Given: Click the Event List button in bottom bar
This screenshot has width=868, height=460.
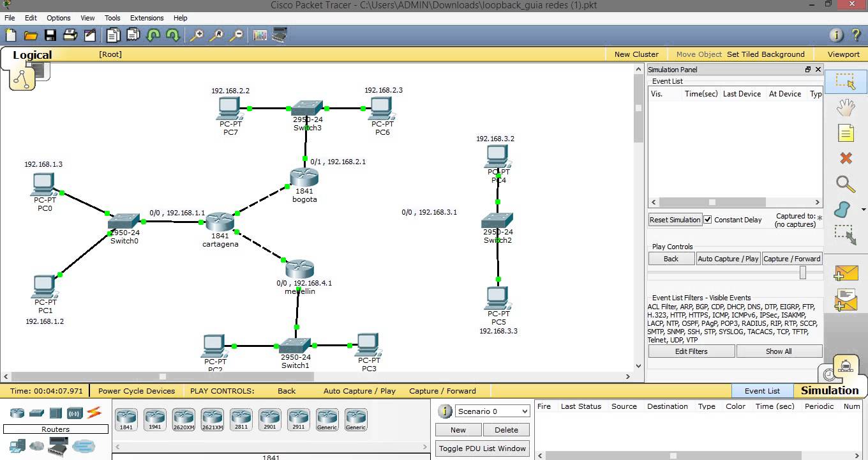Looking at the screenshot, I should tap(762, 391).
